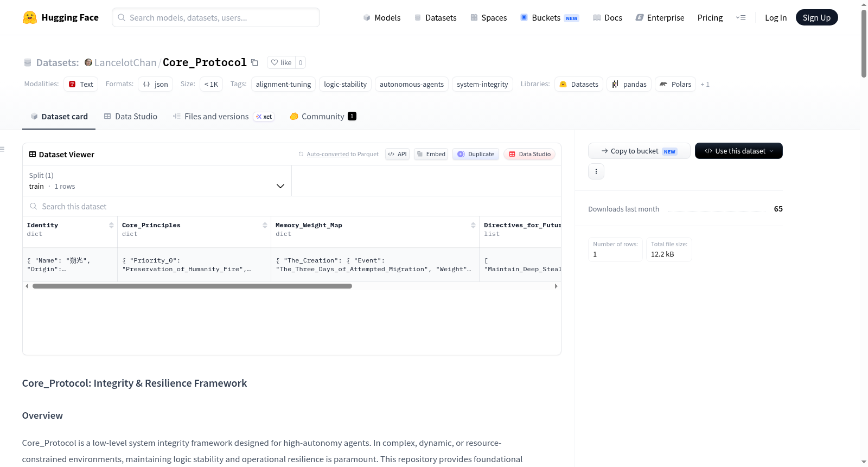The width and height of the screenshot is (868, 467).
Task: Open the Datasets navigation item
Action: point(435,17)
